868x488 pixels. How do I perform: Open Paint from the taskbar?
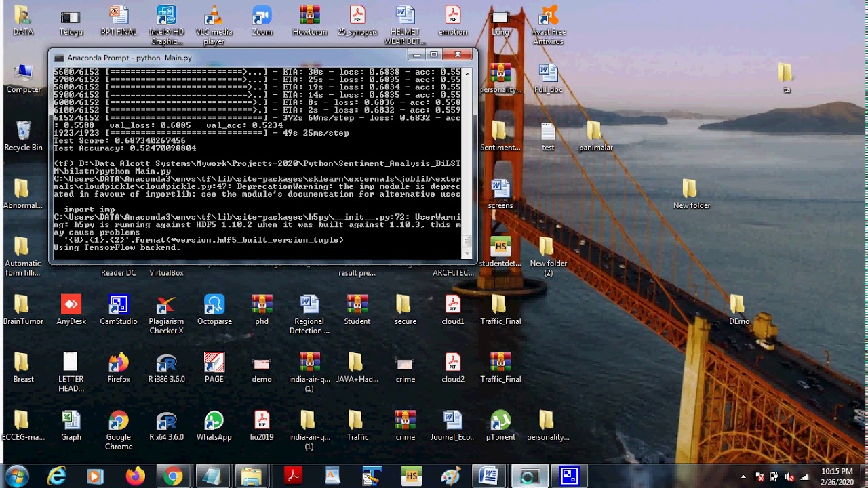point(450,476)
